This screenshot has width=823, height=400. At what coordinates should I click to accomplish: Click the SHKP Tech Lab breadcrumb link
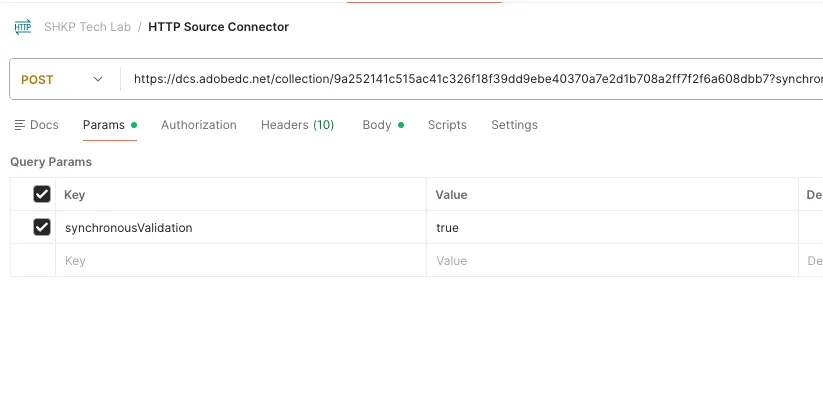pos(87,27)
